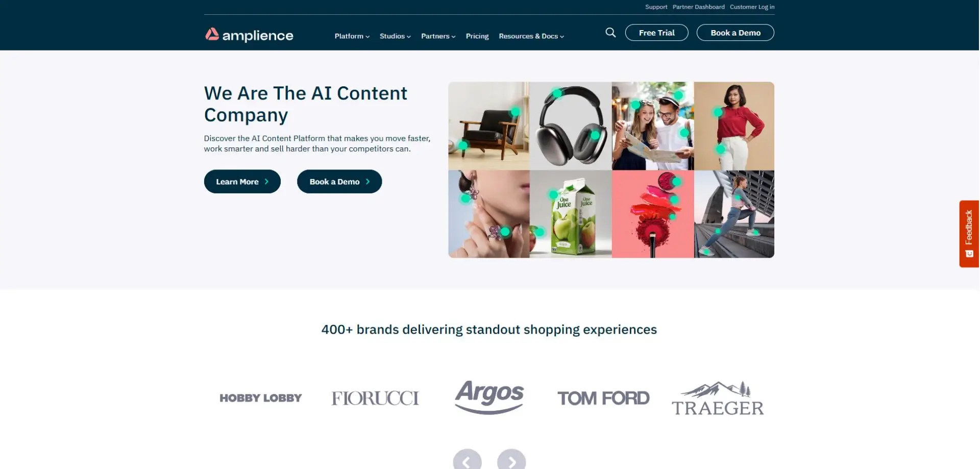Click the Free Trial button

656,33
